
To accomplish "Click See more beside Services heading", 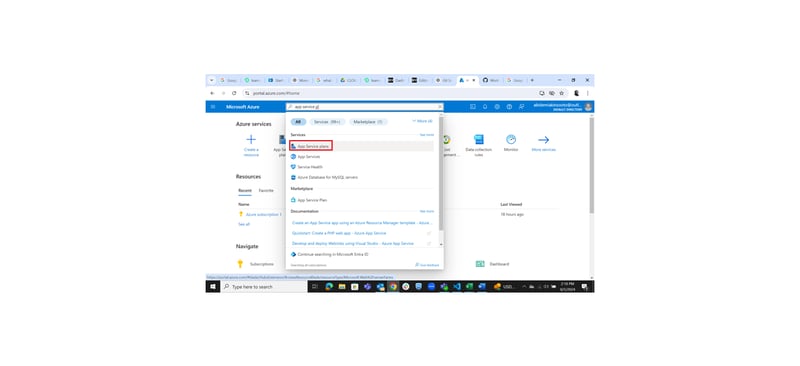I will coord(427,135).
